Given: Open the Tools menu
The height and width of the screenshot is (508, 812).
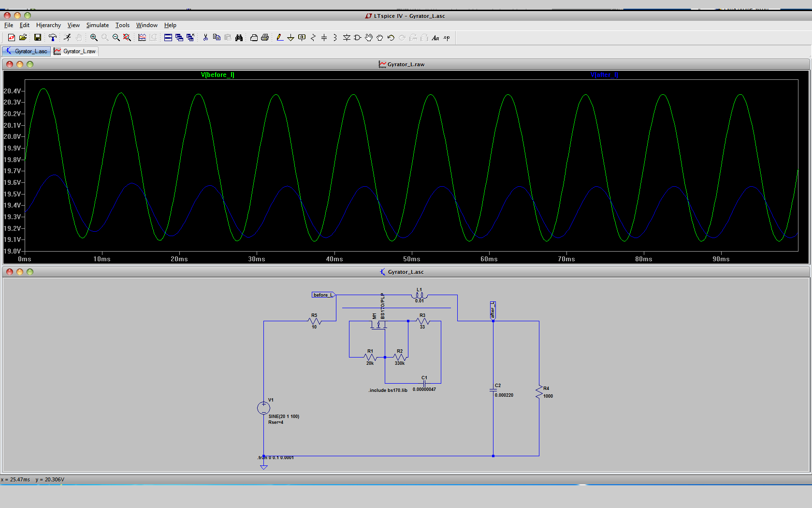Looking at the screenshot, I should click(122, 25).
